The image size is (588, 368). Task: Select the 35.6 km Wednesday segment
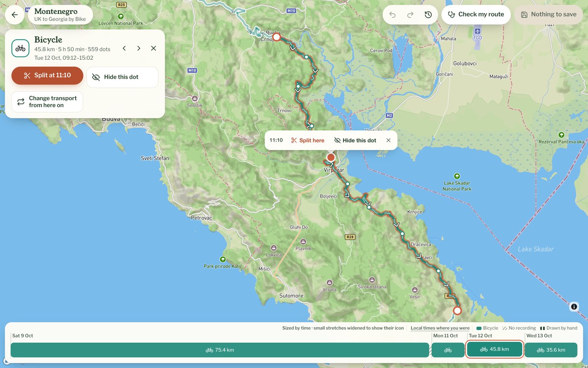tap(551, 350)
